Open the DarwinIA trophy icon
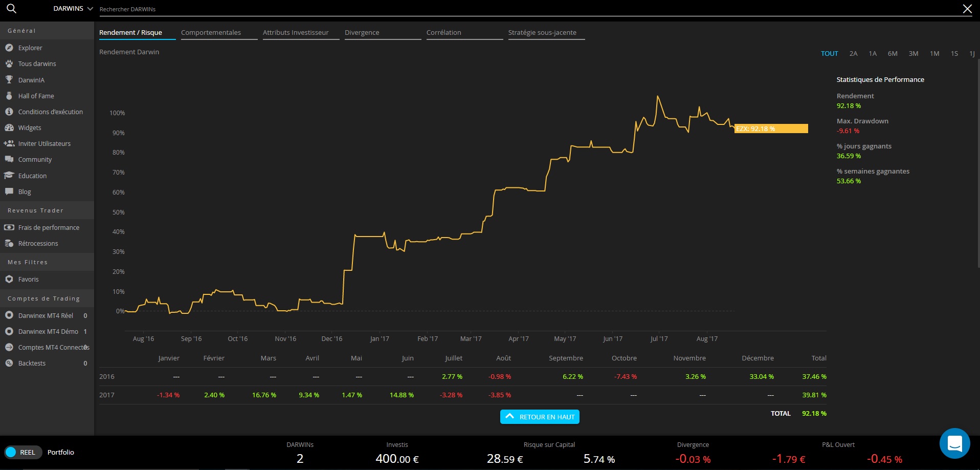This screenshot has width=980, height=470. [x=9, y=80]
